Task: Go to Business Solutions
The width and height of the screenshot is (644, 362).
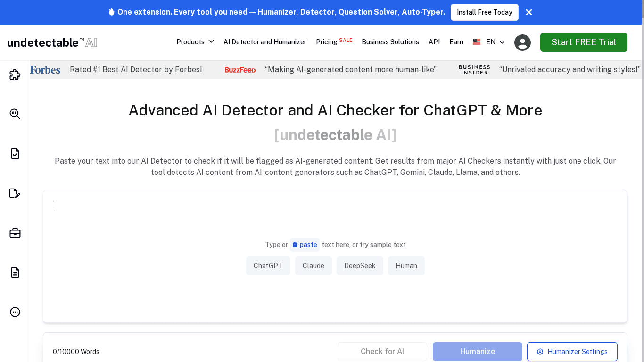Action: pos(390,42)
